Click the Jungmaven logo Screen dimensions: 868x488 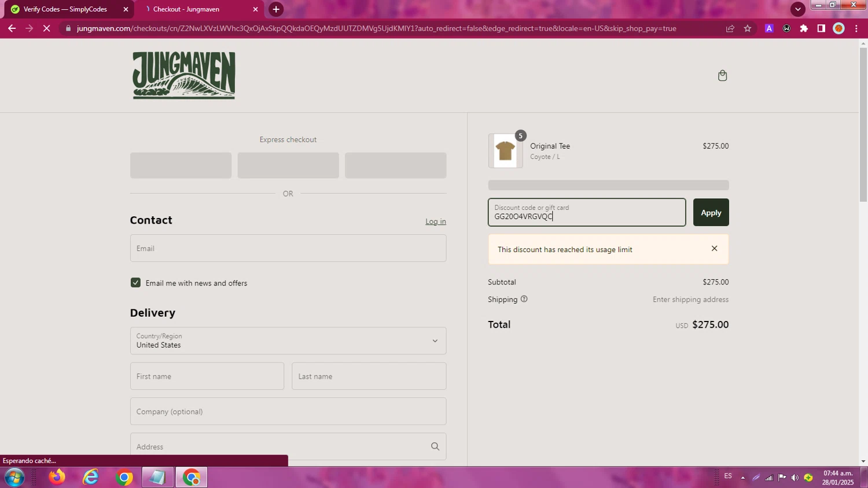click(x=183, y=75)
